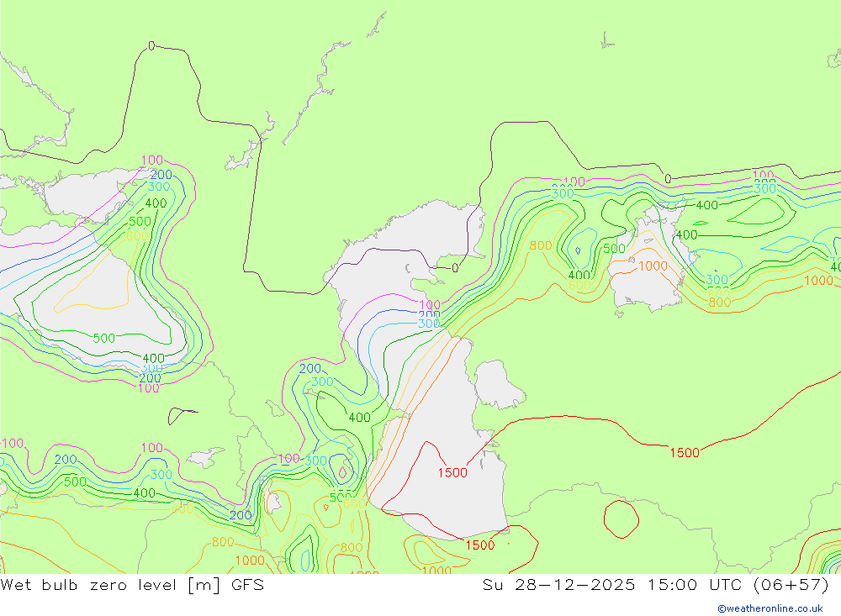Open the ©weatheronline.co.uk link
Screen dimensions: 841x616
point(770,608)
